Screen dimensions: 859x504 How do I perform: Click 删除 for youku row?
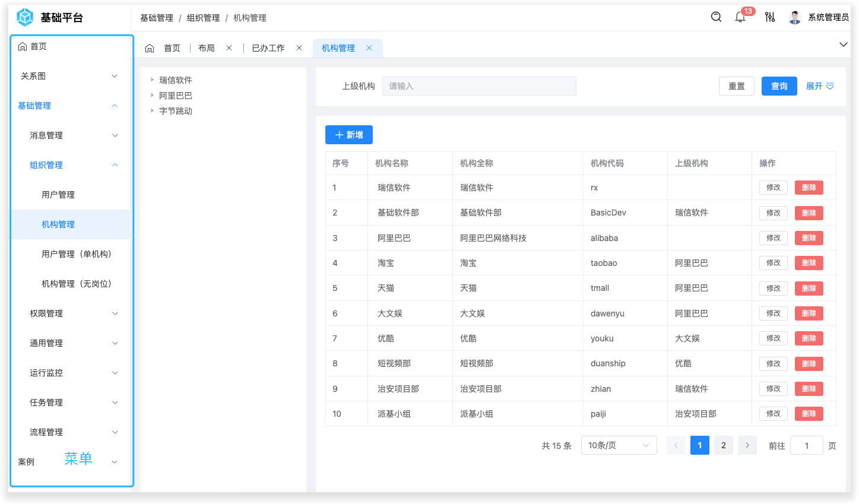pyautogui.click(x=809, y=338)
